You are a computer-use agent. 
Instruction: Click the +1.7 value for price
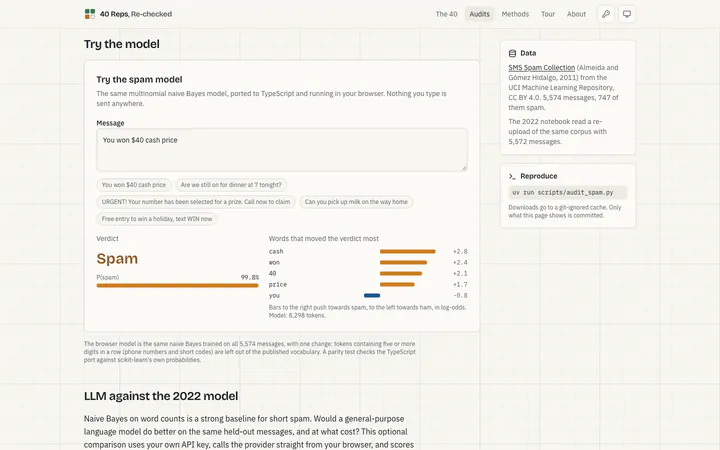(460, 285)
